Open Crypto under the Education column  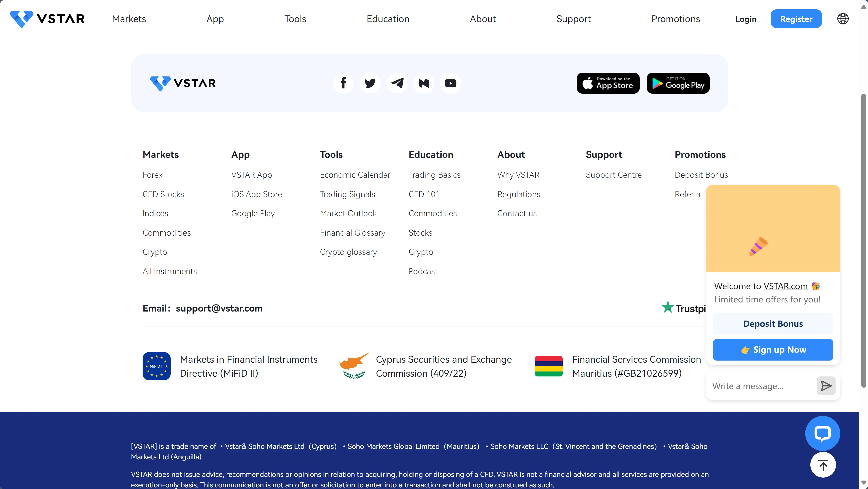pos(421,252)
